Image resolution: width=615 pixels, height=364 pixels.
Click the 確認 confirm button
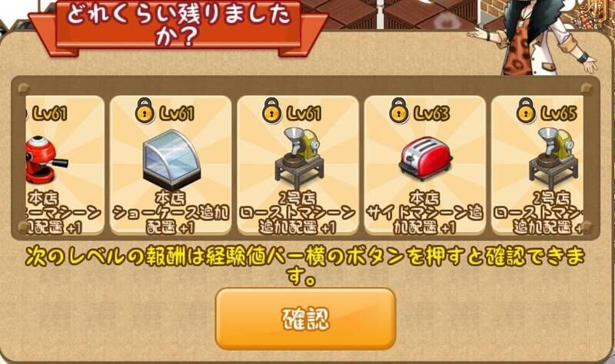(305, 318)
